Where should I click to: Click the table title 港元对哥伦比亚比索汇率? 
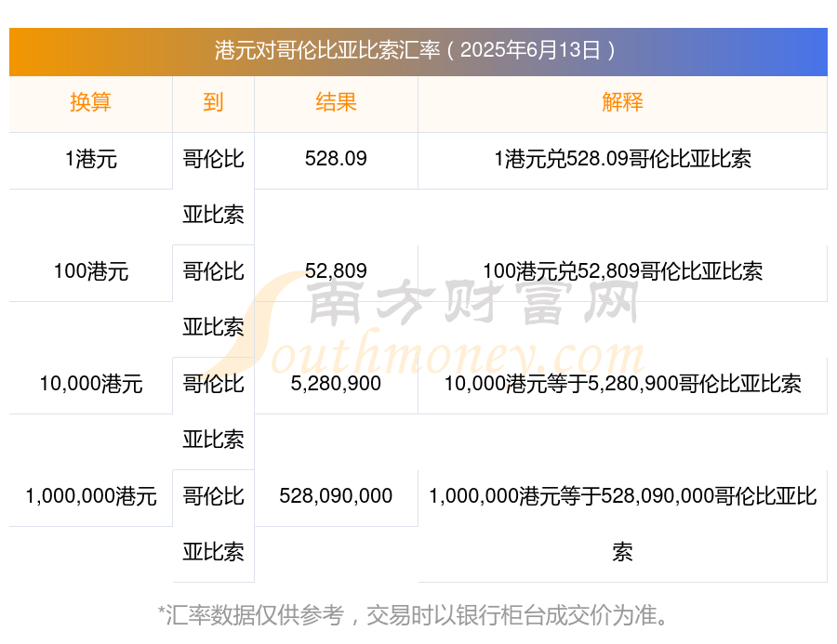point(415,50)
